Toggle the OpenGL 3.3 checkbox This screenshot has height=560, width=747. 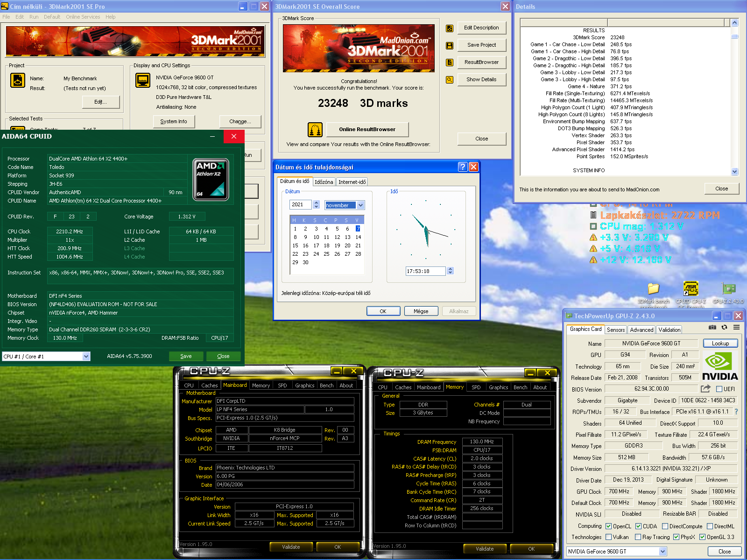(702, 537)
